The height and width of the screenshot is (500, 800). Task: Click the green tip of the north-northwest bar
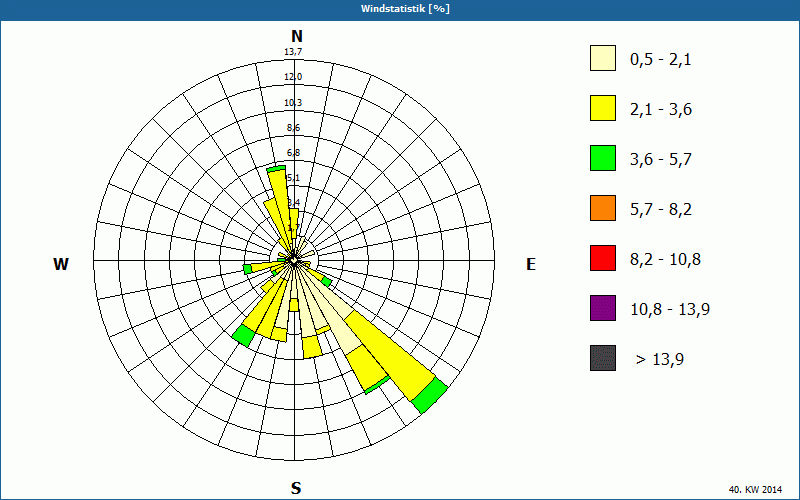(276, 168)
